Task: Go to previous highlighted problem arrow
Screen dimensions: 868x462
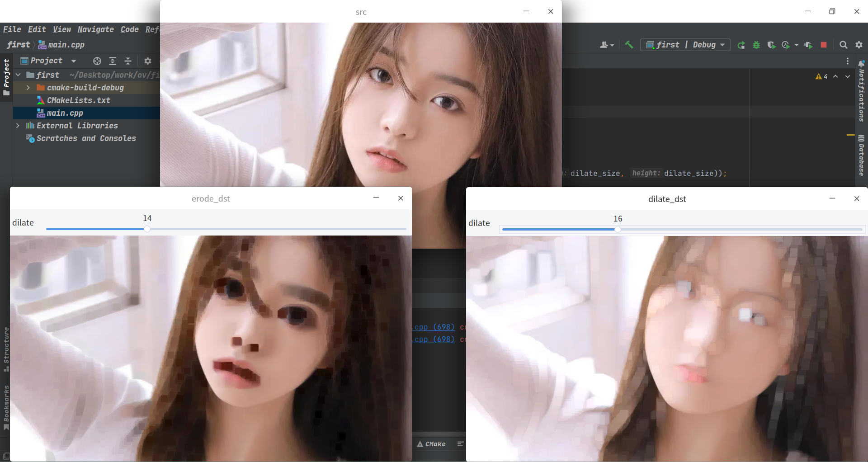Action: point(836,76)
